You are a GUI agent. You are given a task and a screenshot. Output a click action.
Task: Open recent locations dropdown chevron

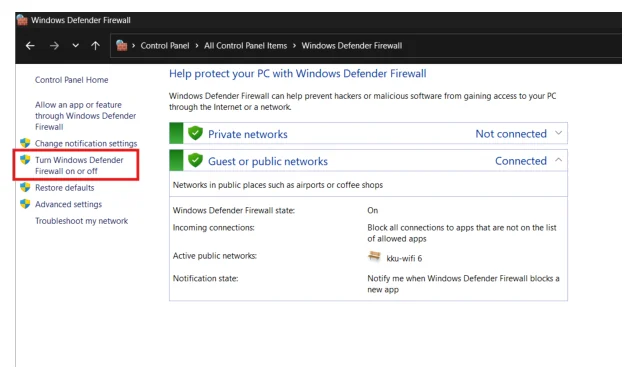[x=76, y=46]
